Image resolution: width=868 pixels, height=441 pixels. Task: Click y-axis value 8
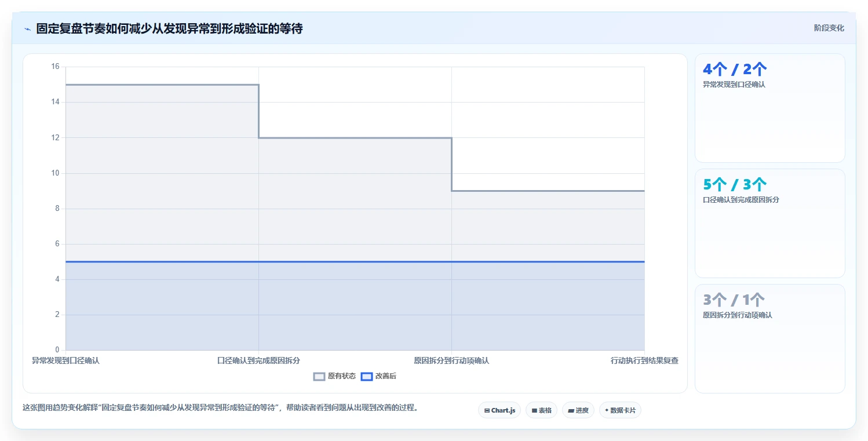pyautogui.click(x=57, y=209)
